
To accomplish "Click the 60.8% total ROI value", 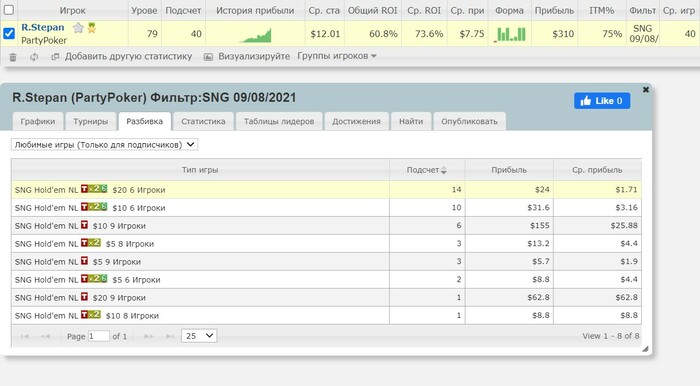I will [383, 34].
